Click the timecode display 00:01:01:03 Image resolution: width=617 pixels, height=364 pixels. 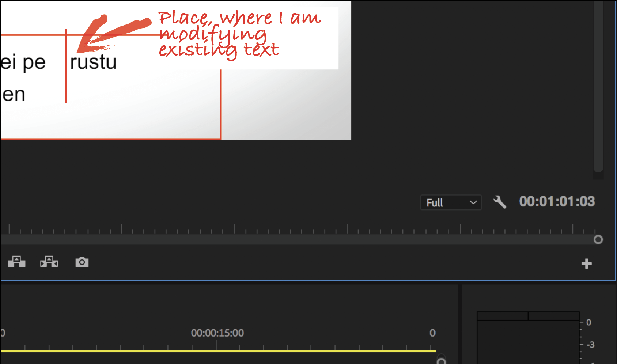coord(557,202)
